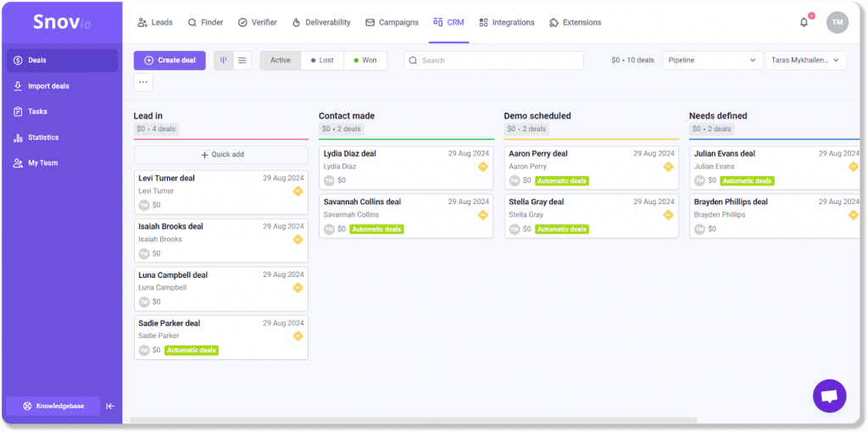The width and height of the screenshot is (868, 432).
Task: Open Statistics in the sidebar
Action: point(62,138)
